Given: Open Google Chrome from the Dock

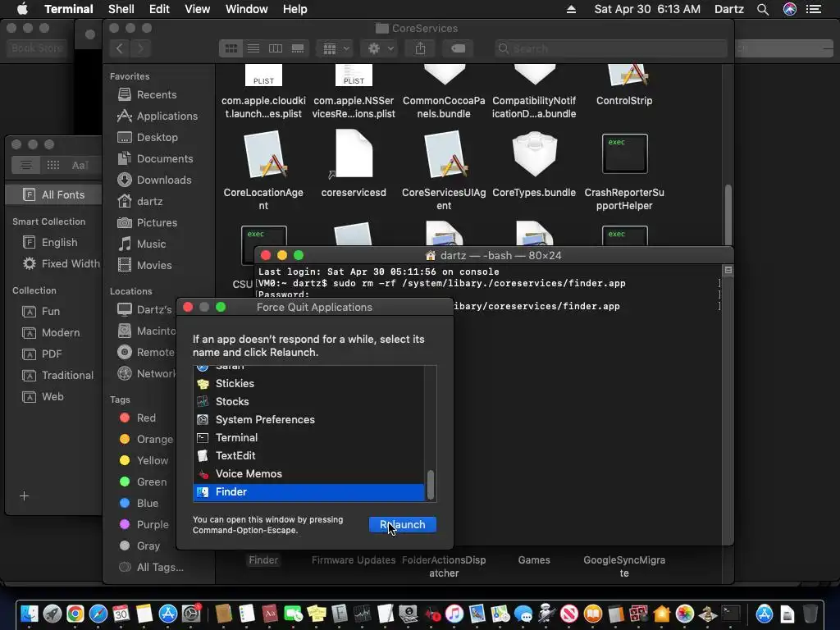Looking at the screenshot, I should point(75,614).
